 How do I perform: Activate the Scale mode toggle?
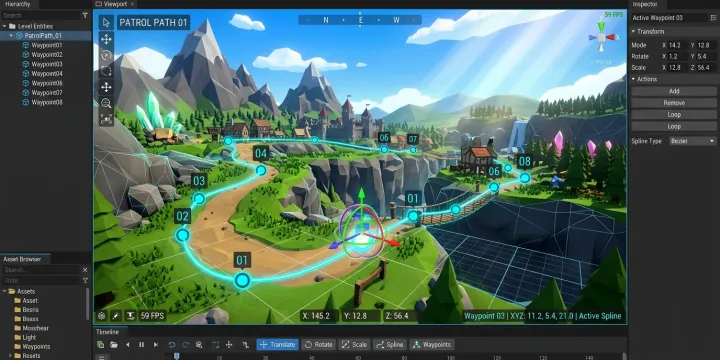coord(354,344)
